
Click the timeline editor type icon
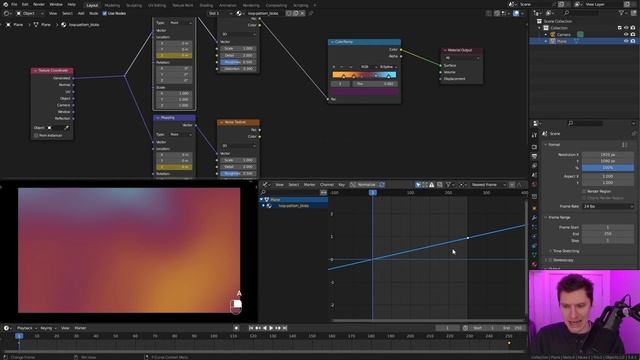tap(7, 328)
